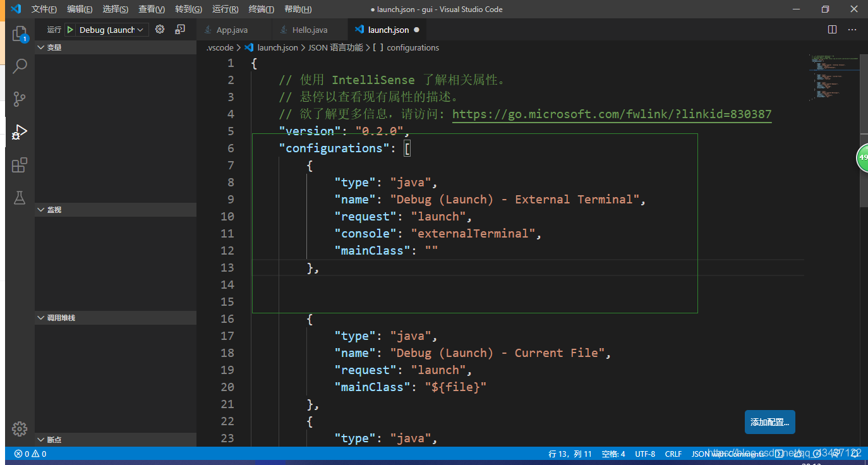This screenshot has height=465, width=868.
Task: Click 空格: 4 indentation setting in status bar
Action: (613, 454)
